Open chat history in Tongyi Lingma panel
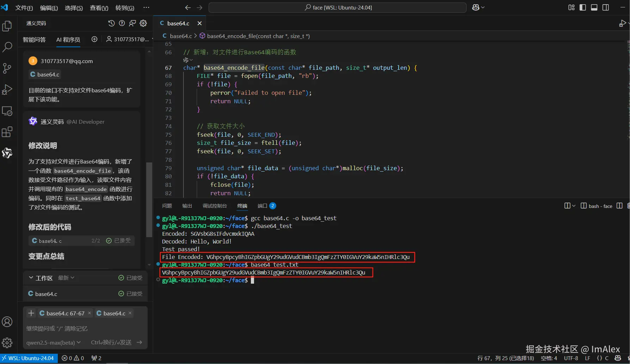 (x=111, y=23)
